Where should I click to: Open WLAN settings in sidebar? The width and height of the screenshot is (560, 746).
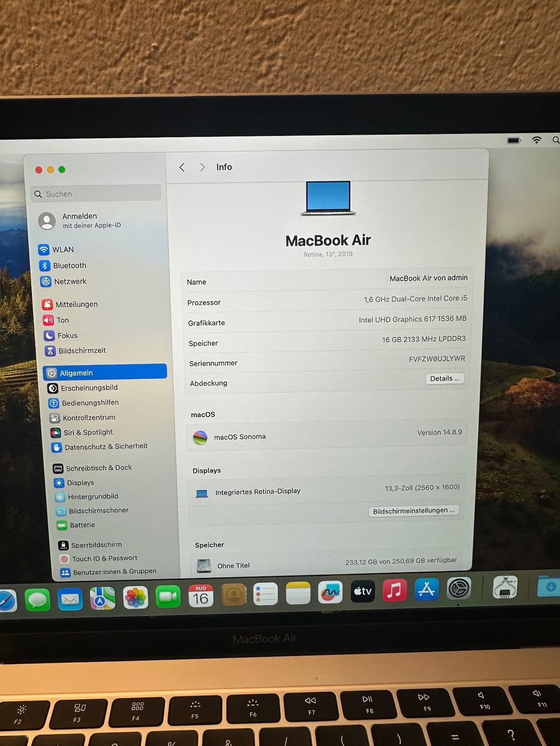click(x=56, y=249)
